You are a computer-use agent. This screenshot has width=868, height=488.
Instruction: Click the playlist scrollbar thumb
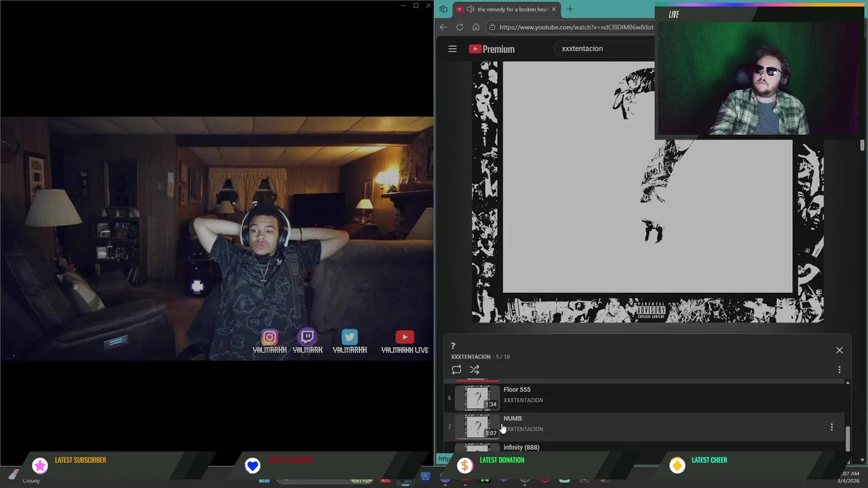pos(848,437)
